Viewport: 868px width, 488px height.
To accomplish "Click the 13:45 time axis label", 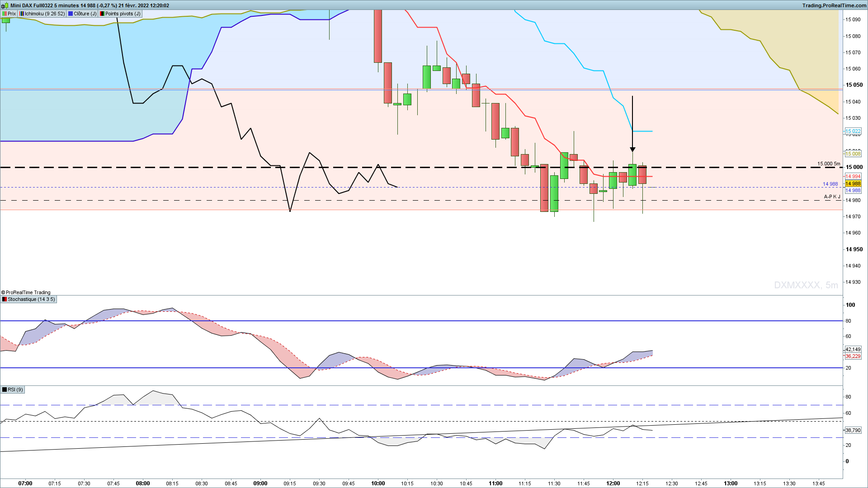I will [819, 483].
